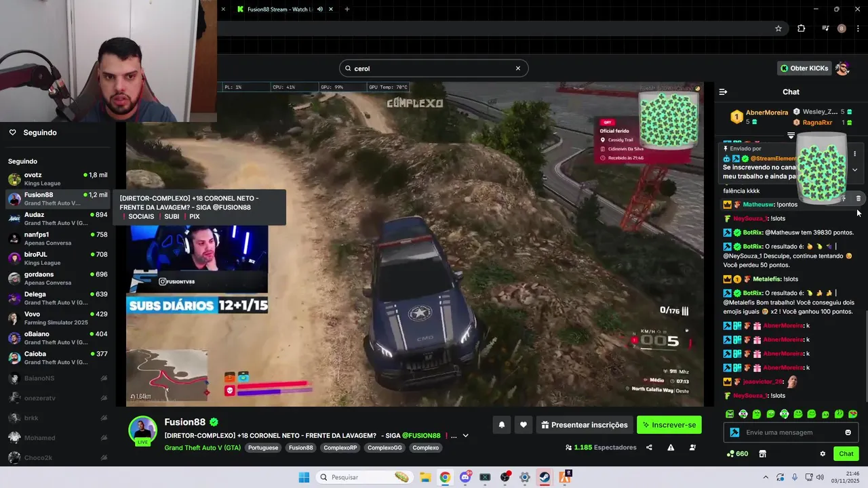Bookmark this page with the star icon

(778, 28)
